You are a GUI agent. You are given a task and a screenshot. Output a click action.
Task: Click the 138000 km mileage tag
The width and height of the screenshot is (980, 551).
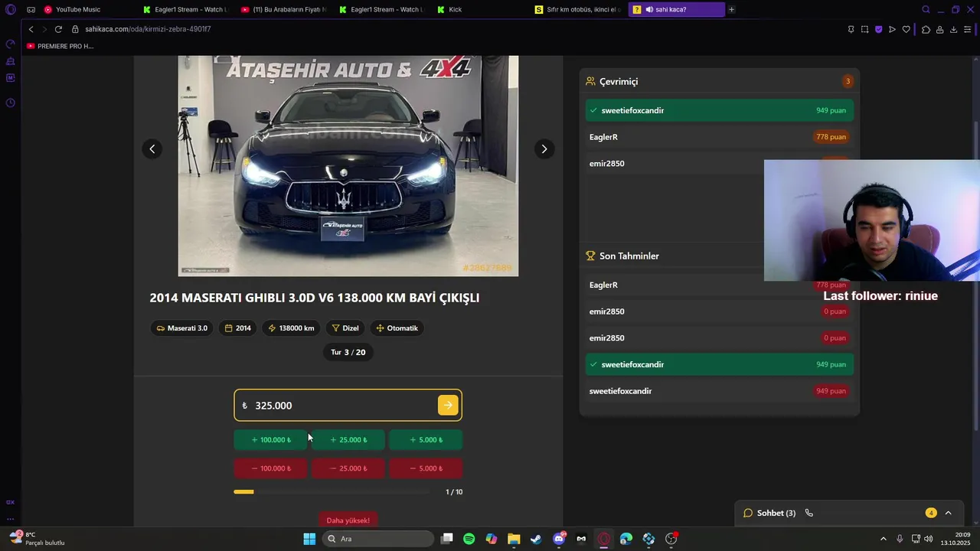click(291, 328)
